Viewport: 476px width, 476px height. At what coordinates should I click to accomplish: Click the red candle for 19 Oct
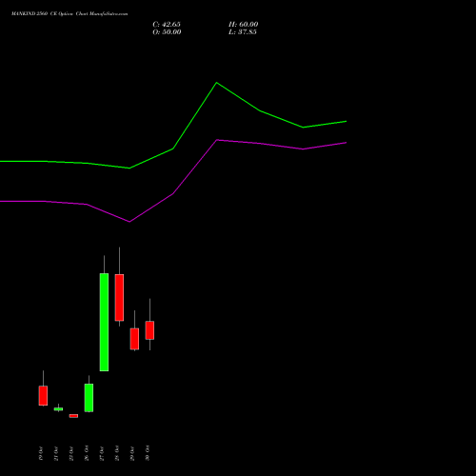point(43,395)
